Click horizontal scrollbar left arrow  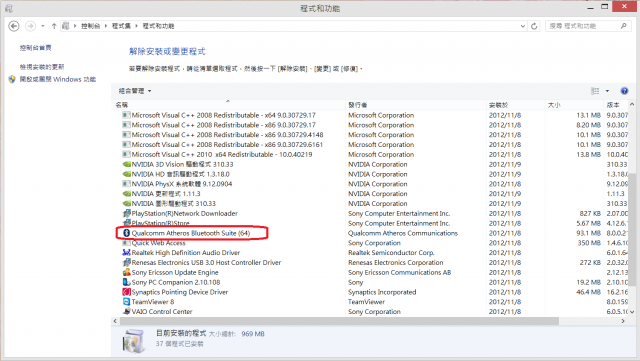(x=115, y=321)
